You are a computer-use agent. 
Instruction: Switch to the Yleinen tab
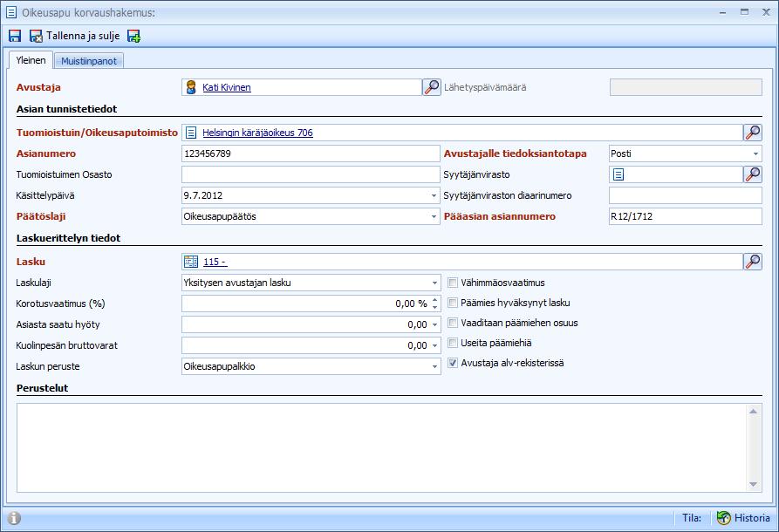click(31, 60)
